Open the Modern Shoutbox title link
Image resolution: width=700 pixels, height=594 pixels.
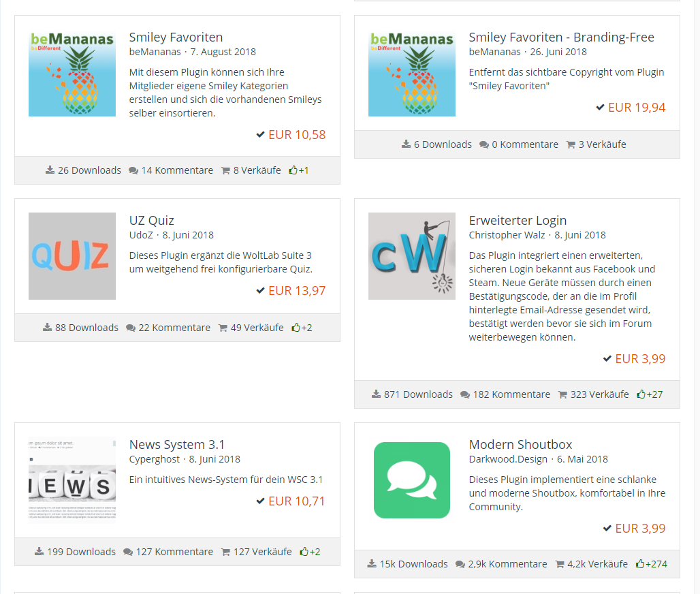pyautogui.click(x=520, y=445)
